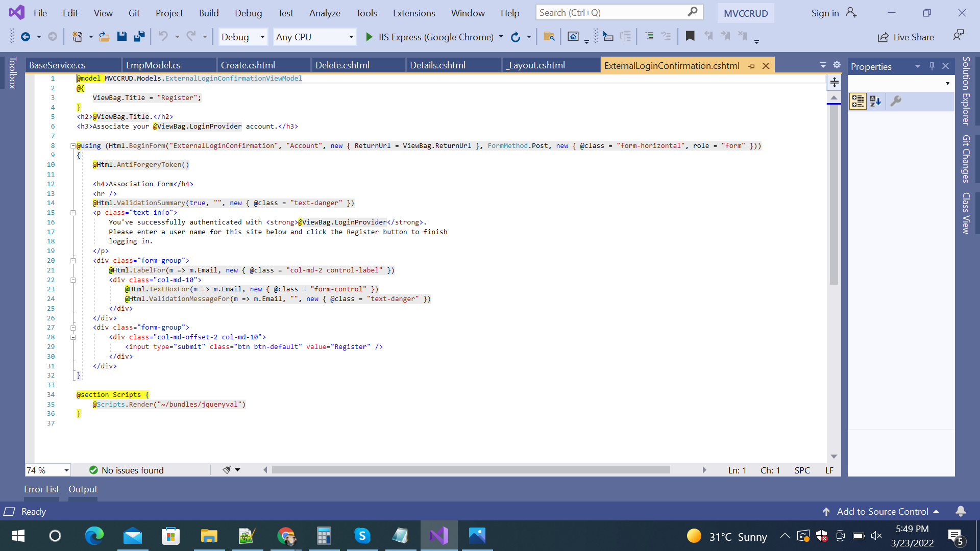Click the green Start debugging play icon
Screen dimensions: 980x551
click(x=369, y=37)
